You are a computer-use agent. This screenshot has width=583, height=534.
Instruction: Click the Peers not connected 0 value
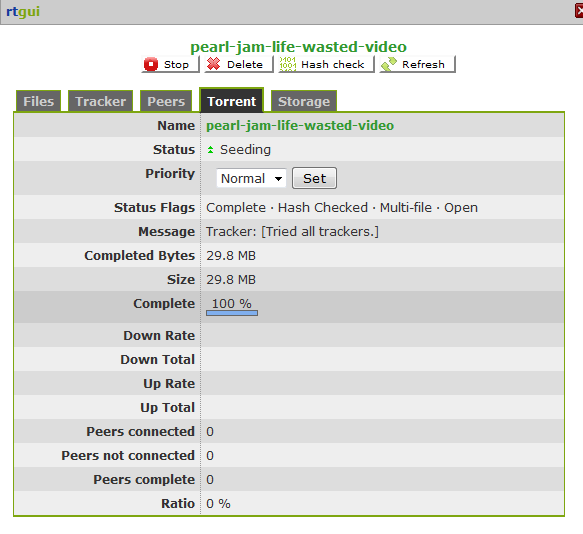[x=210, y=456]
